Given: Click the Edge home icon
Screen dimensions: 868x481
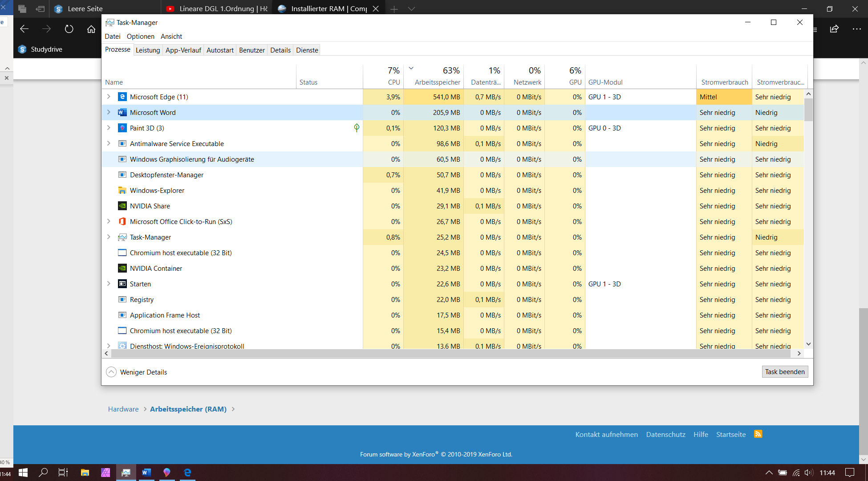Looking at the screenshot, I should coord(91,29).
